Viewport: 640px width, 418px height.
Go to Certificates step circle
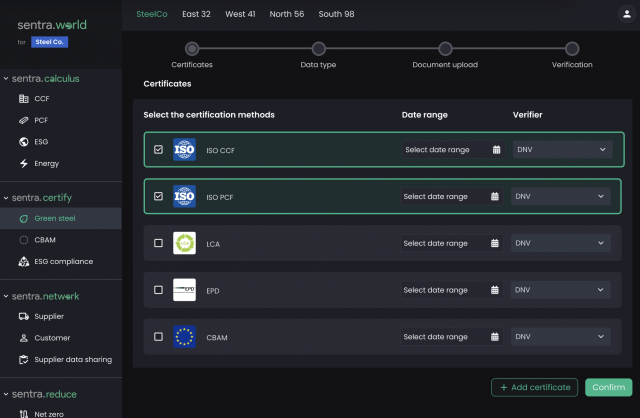pyautogui.click(x=192, y=49)
